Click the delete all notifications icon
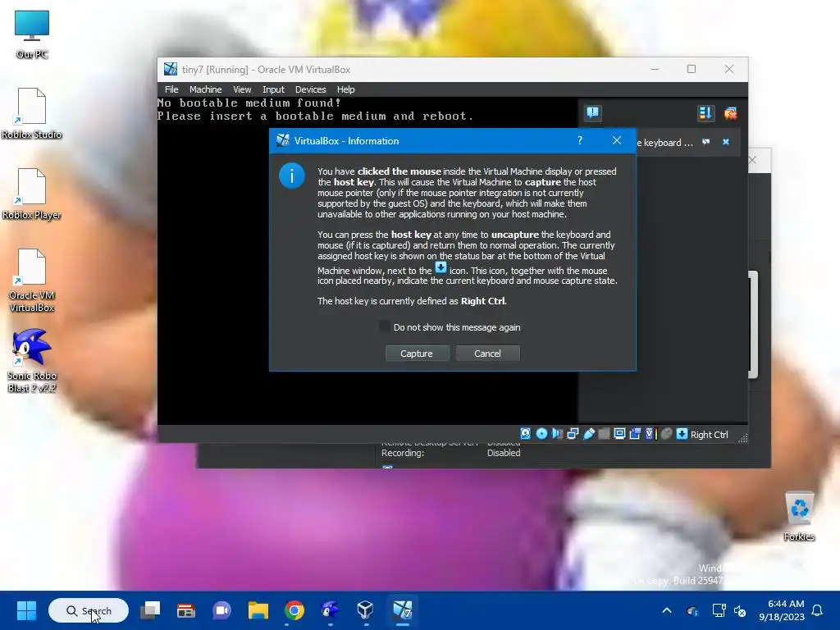840x630 pixels. (x=730, y=113)
